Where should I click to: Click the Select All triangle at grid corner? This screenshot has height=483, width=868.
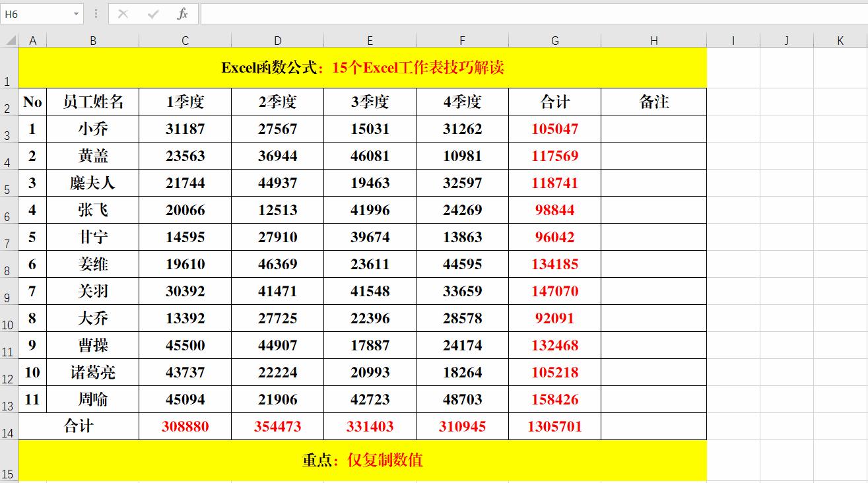(x=9, y=40)
